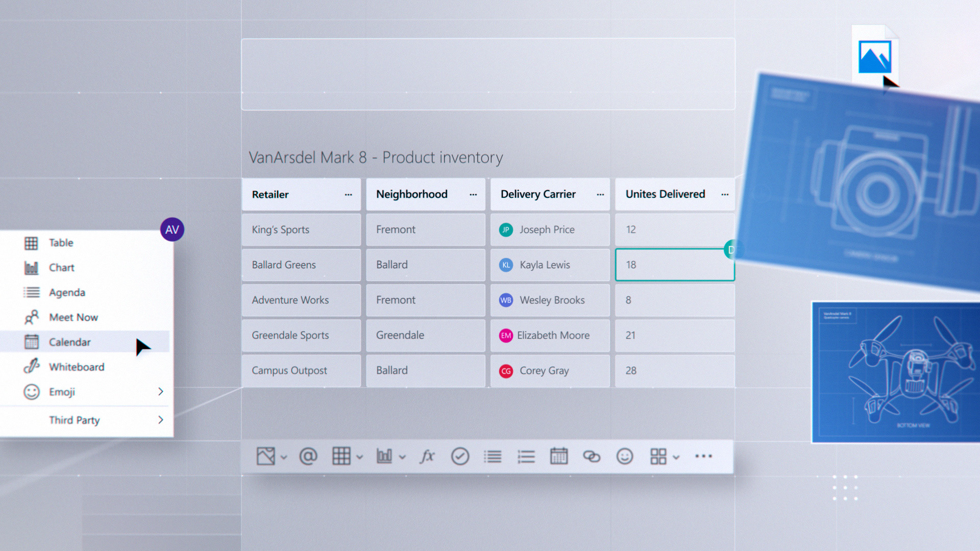The image size is (980, 551).
Task: Open the Delivery Carrier column options ellipsis
Action: pos(600,194)
